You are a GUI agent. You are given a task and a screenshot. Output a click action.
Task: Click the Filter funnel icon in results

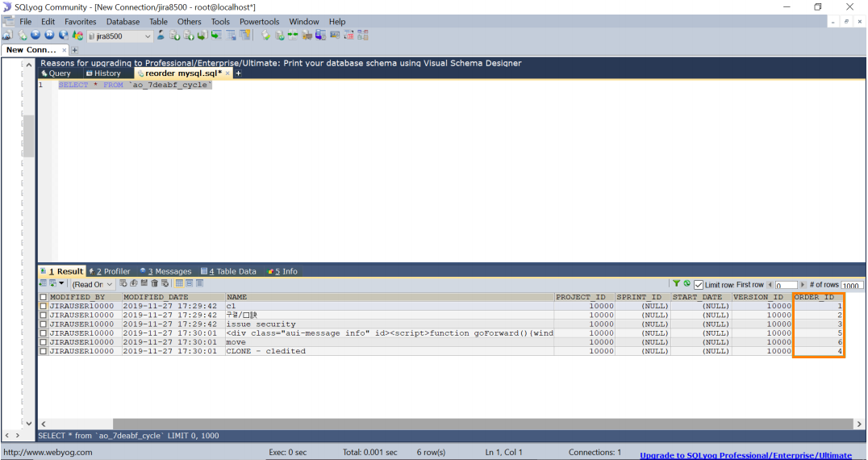coord(676,283)
